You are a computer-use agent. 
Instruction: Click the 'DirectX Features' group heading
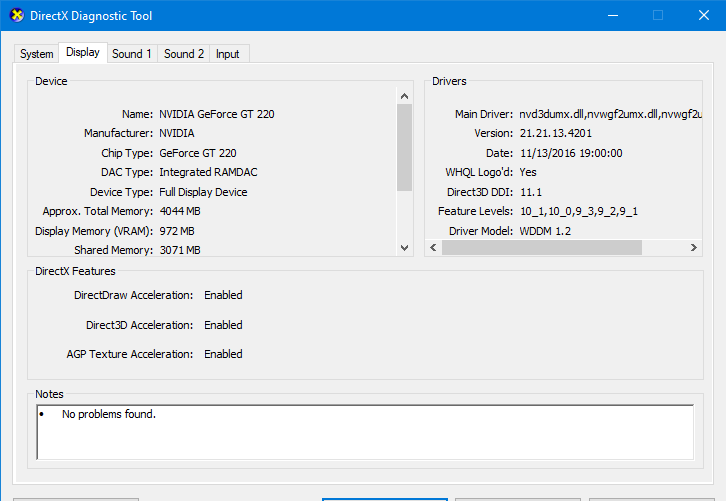pyautogui.click(x=75, y=271)
